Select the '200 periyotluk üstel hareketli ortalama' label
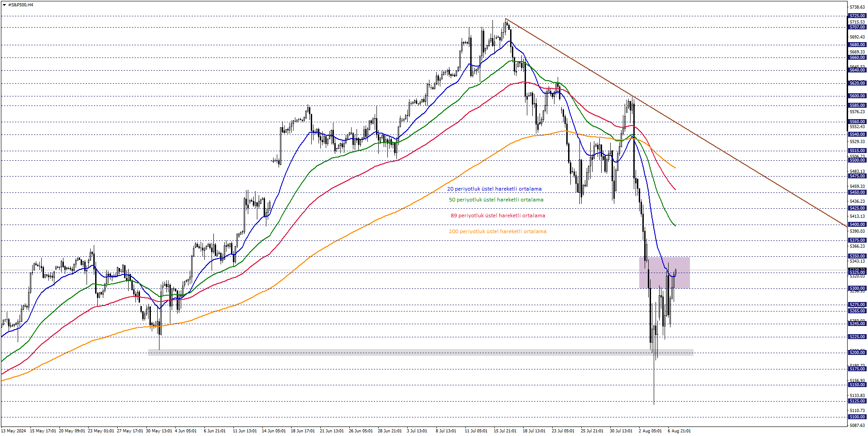The image size is (868, 436). pyautogui.click(x=497, y=231)
